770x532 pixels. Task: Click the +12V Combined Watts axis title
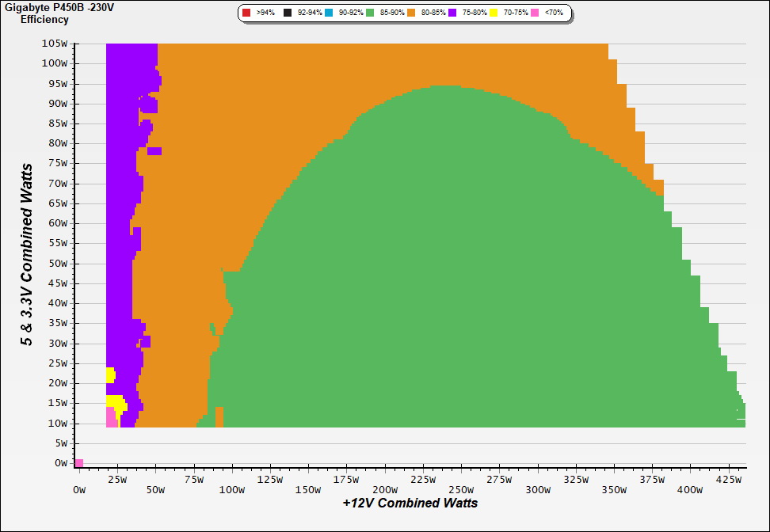(x=410, y=503)
